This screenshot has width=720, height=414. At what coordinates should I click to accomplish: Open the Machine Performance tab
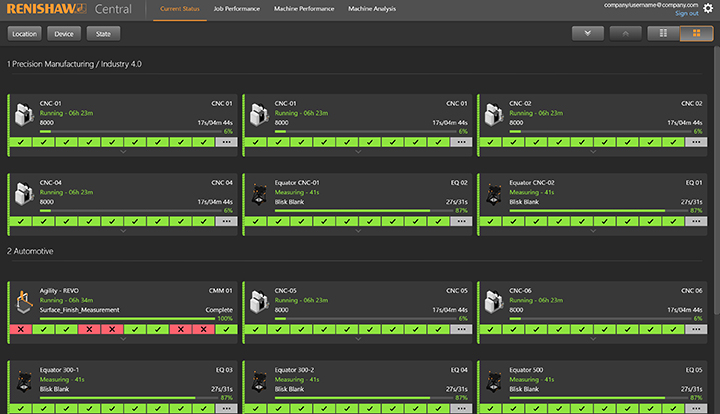[x=304, y=9]
